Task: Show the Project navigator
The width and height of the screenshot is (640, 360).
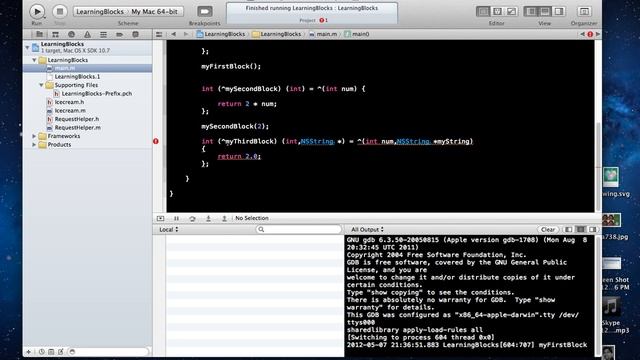Action: pyautogui.click(x=39, y=34)
